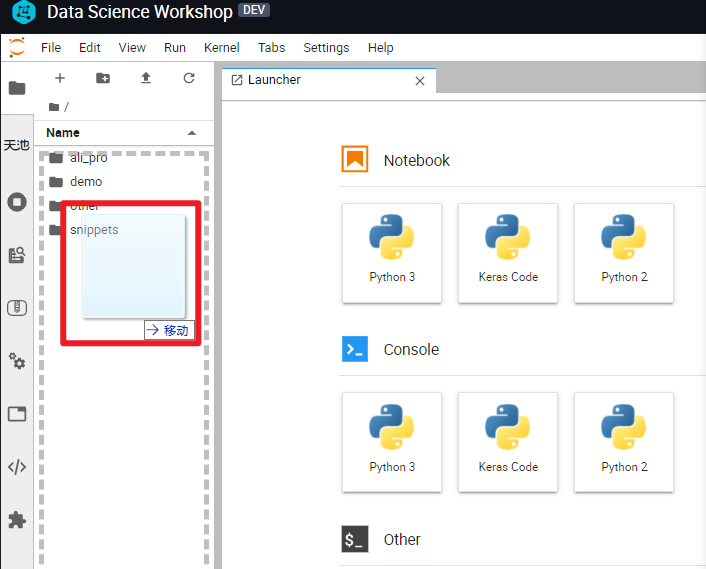Launch a Python 2 notebook
The width and height of the screenshot is (706, 569).
pyautogui.click(x=624, y=253)
